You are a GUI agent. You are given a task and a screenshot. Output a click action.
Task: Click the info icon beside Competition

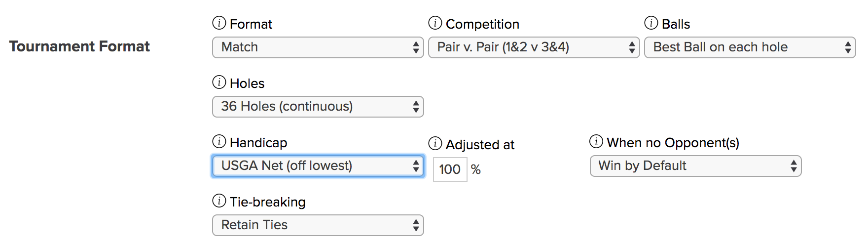click(435, 23)
